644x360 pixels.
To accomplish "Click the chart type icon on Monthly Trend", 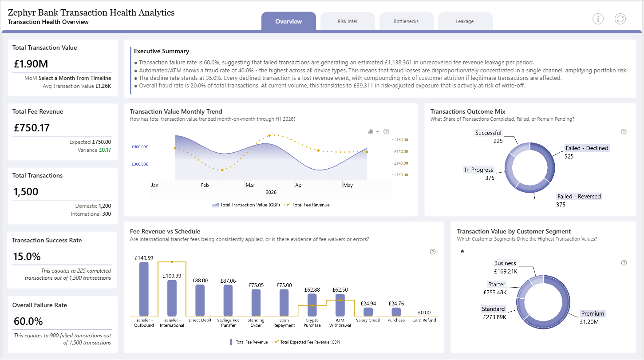I will pyautogui.click(x=371, y=131).
